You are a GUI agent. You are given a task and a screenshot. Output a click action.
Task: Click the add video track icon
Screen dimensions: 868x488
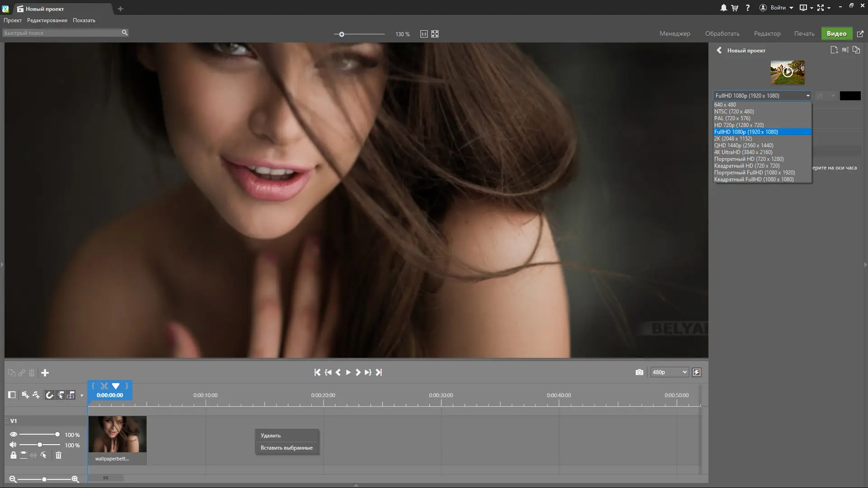[x=25, y=395]
